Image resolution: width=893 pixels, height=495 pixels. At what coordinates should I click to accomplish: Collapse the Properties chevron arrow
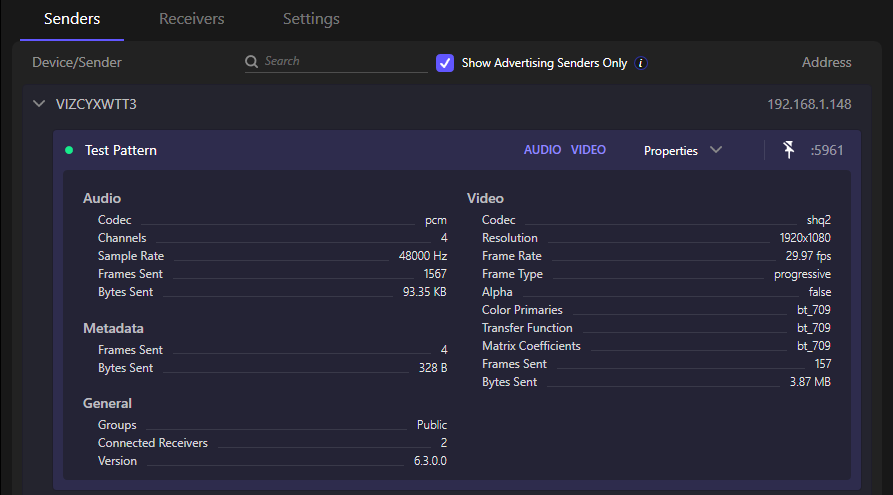[x=716, y=150]
